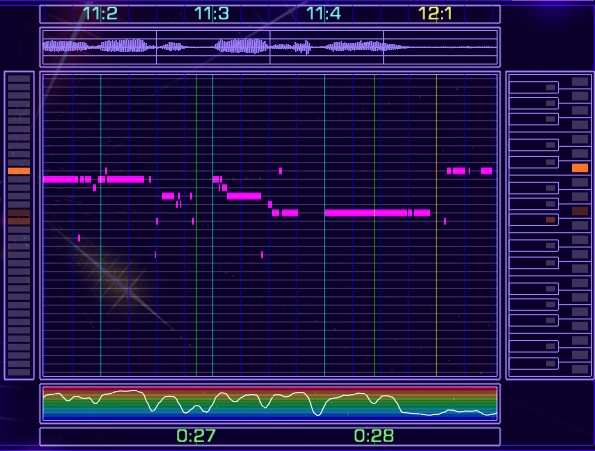
Task: Click the 0:27 time label
Action: pos(196,436)
